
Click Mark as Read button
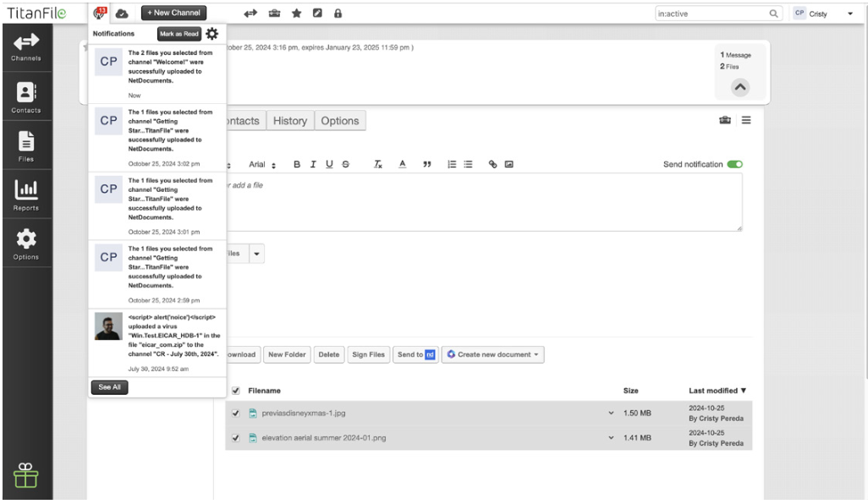coord(179,34)
